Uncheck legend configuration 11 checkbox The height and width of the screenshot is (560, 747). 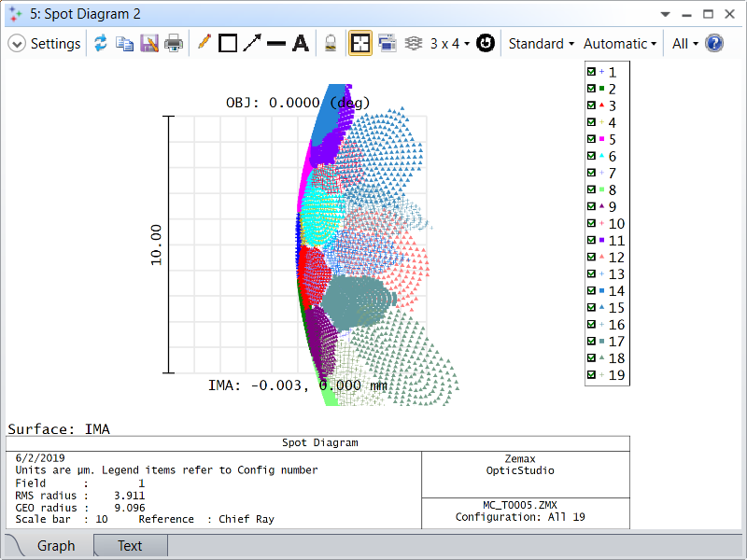pos(591,240)
